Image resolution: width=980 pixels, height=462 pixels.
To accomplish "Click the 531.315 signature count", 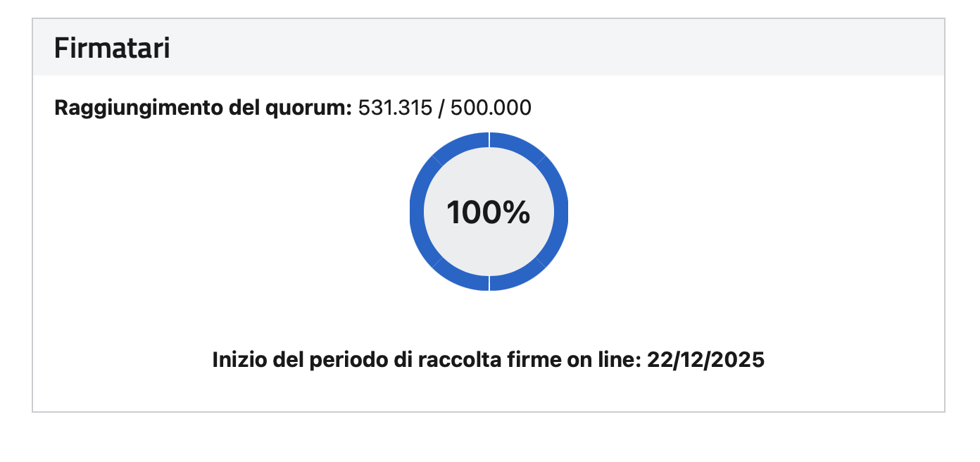I will pyautogui.click(x=395, y=108).
